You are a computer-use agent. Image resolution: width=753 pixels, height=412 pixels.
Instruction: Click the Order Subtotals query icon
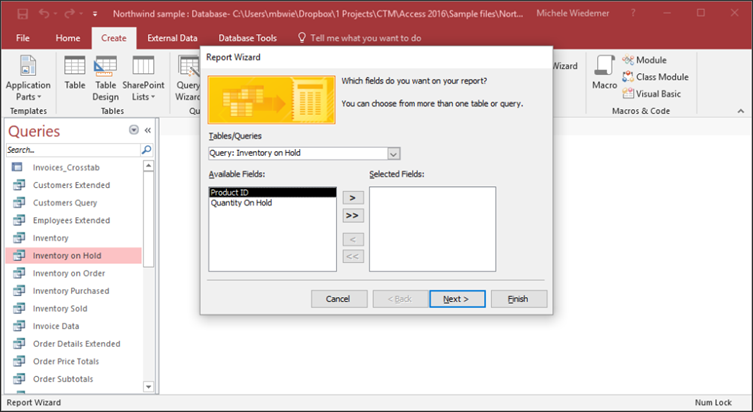pyautogui.click(x=19, y=379)
